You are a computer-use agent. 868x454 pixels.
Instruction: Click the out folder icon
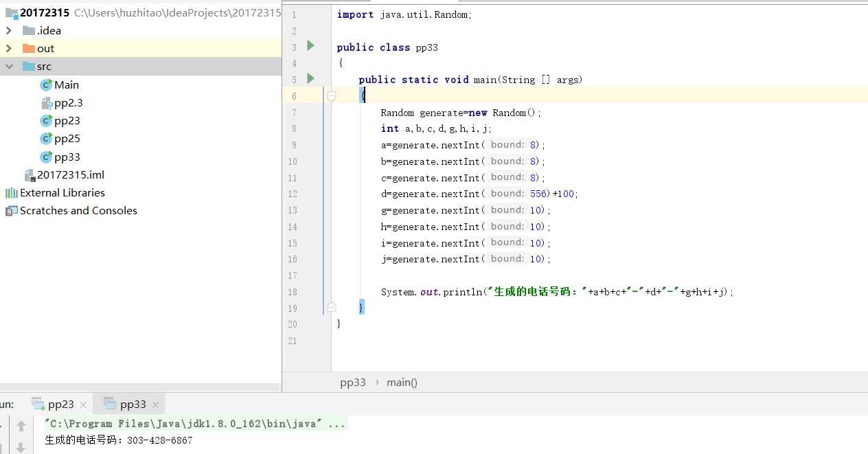coord(28,48)
